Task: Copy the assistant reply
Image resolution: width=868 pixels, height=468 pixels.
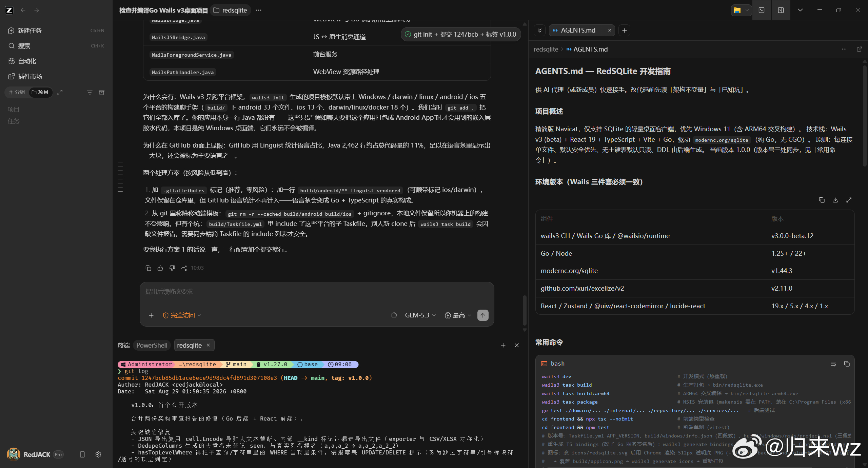Action: (x=148, y=268)
